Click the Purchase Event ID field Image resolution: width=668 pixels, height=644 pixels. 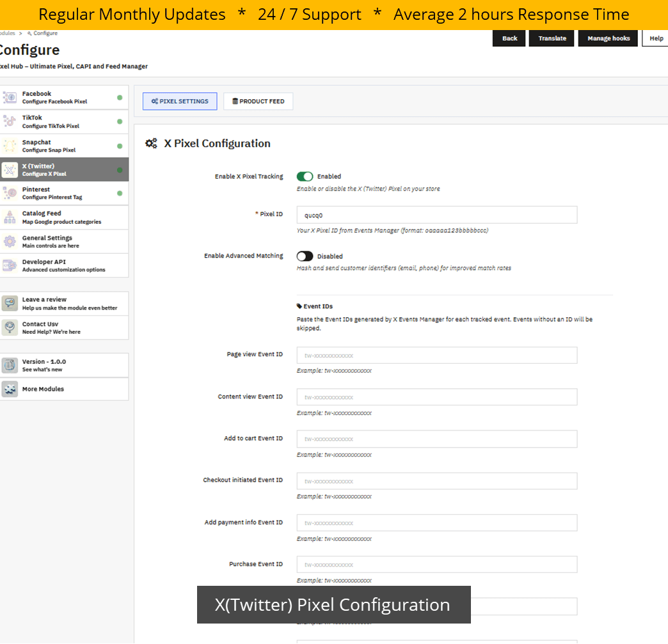pos(436,564)
